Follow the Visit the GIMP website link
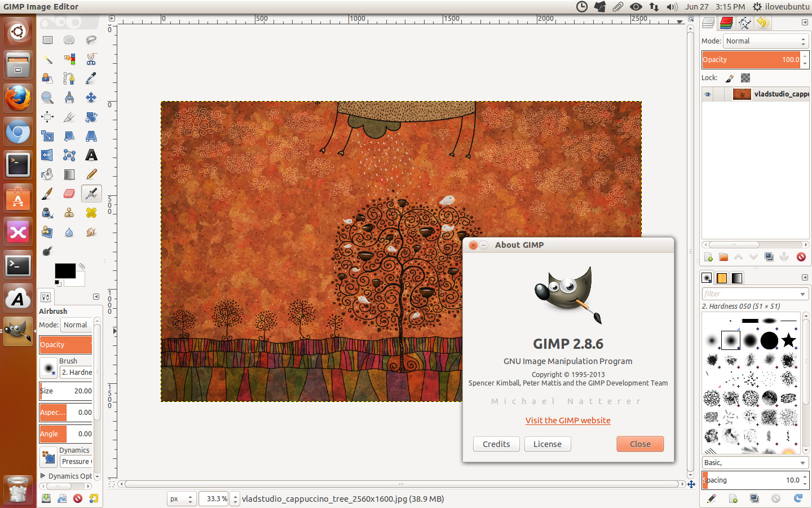This screenshot has width=812, height=508. [568, 421]
